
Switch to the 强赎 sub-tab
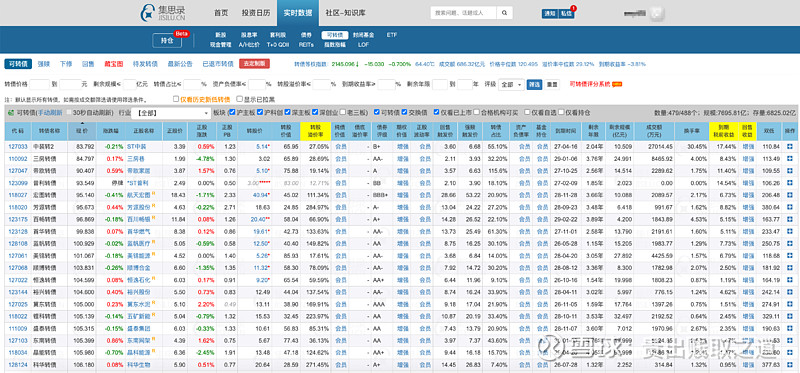point(44,64)
